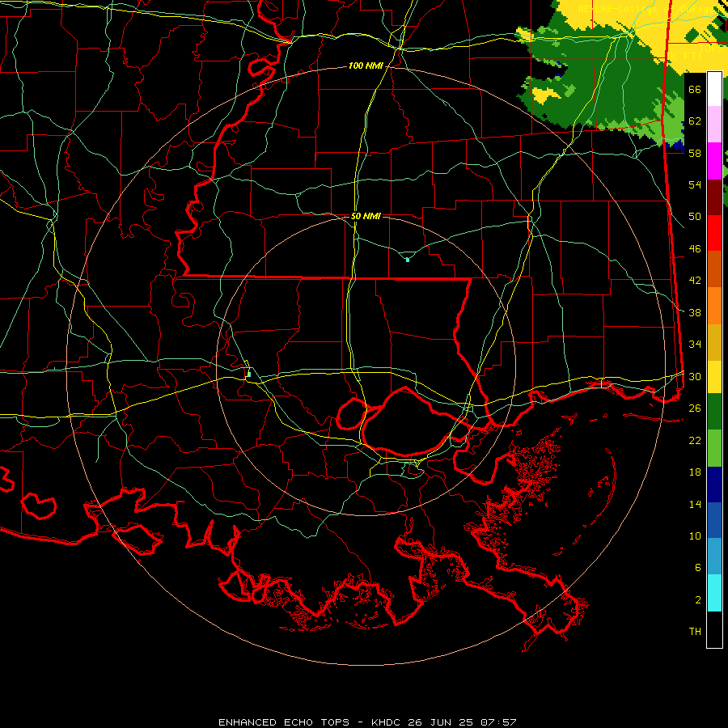
Task: Click the "46" legend scale value
Action: pyautogui.click(x=695, y=249)
